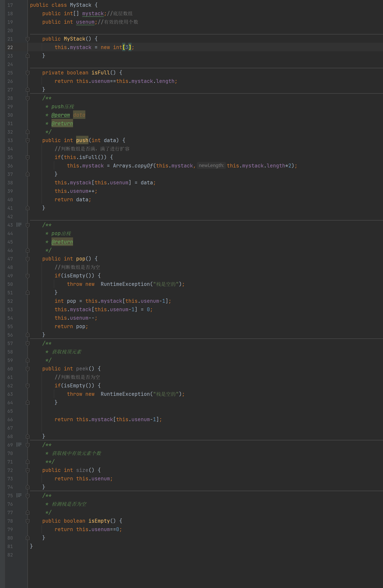383x588 pixels.
Task: Collapse the isFull method fold marker
Action: pos(28,73)
